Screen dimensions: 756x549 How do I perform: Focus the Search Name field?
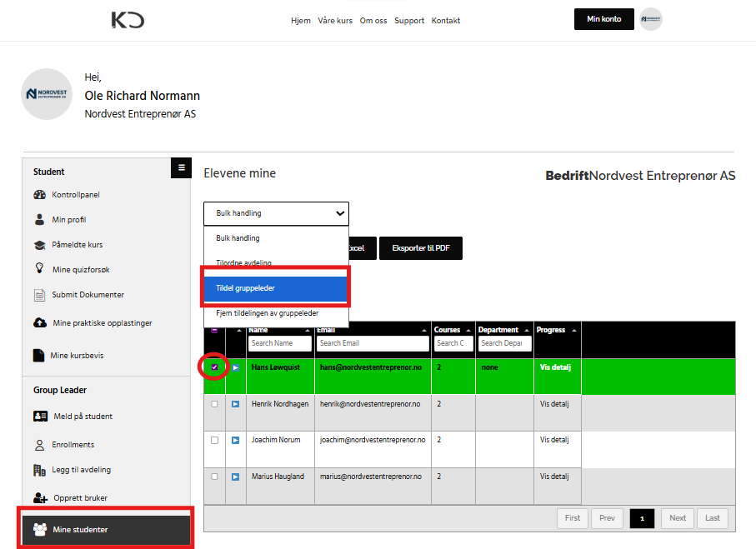coord(280,343)
